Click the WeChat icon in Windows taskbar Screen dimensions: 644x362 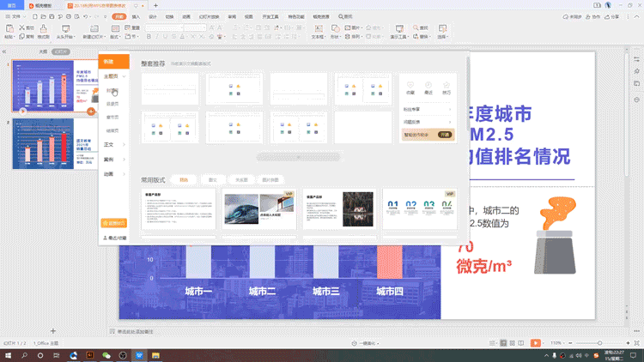(x=106, y=355)
